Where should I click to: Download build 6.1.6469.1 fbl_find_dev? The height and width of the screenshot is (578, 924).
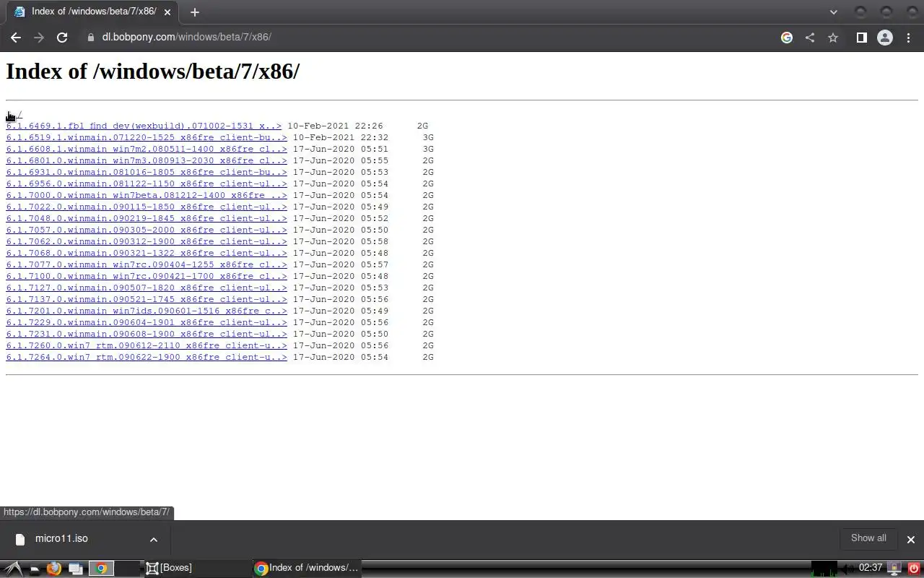[x=144, y=126]
